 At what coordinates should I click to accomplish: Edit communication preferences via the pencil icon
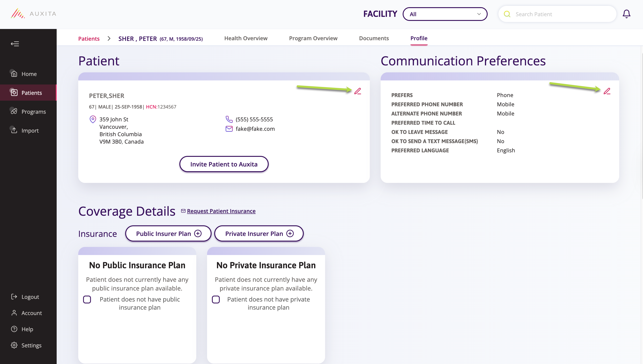[607, 91]
